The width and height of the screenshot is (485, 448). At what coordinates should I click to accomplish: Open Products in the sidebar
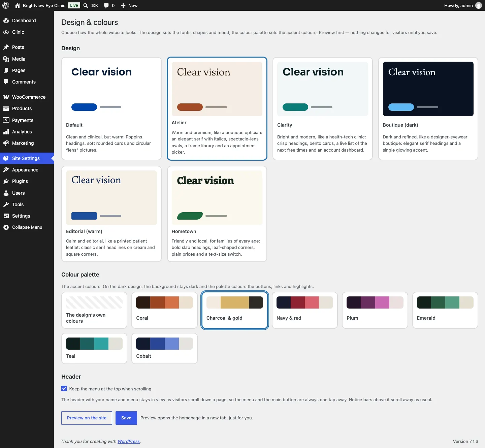coord(27,108)
